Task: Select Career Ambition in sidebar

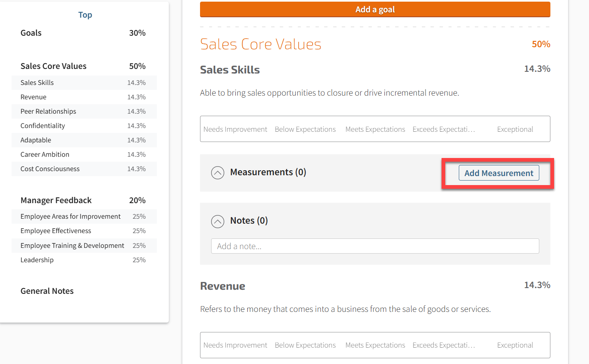Action: point(84,154)
